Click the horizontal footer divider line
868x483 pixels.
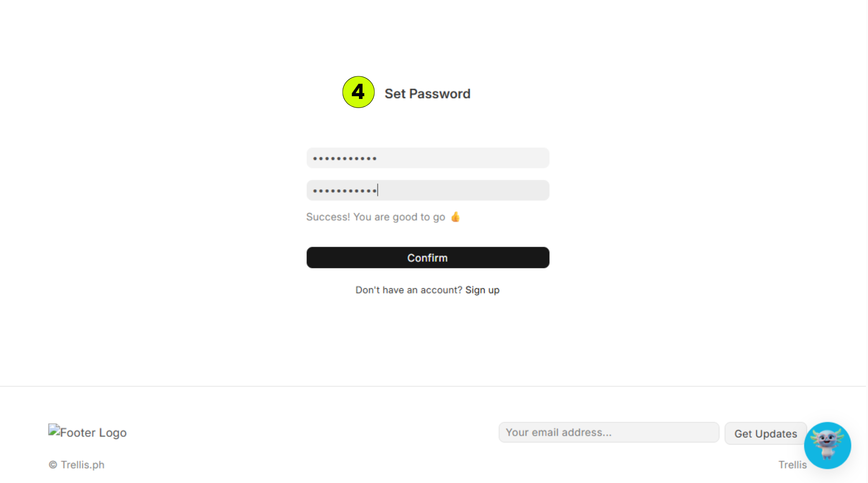pos(433,386)
